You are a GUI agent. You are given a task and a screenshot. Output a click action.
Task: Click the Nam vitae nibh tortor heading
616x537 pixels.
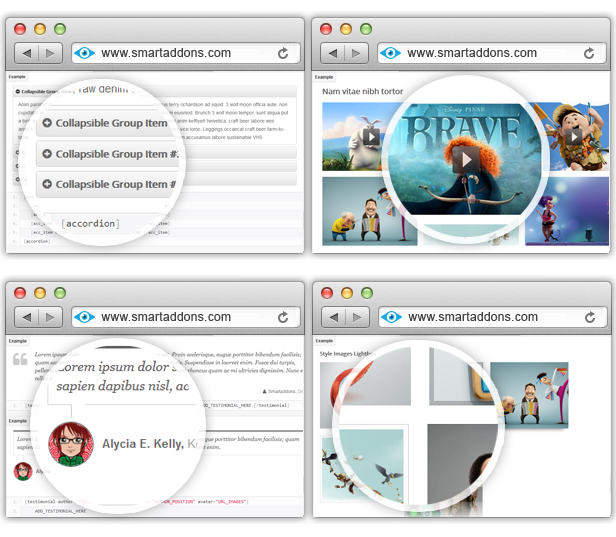click(363, 91)
